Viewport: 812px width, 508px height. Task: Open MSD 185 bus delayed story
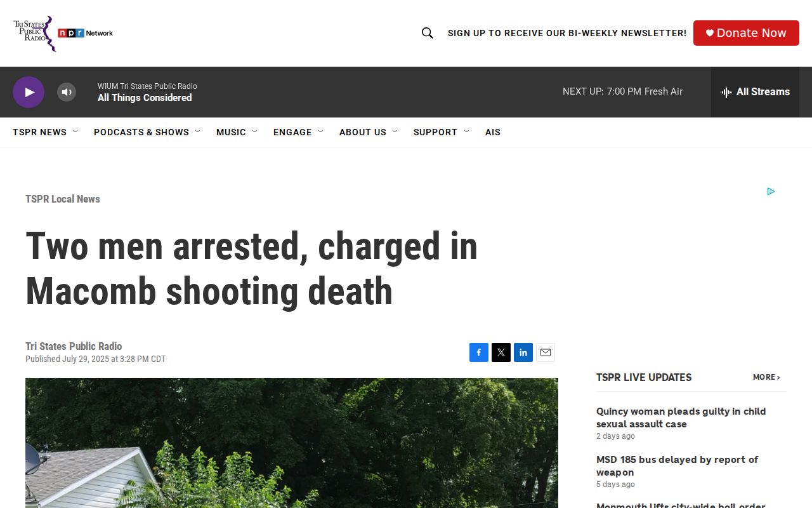[x=677, y=466]
